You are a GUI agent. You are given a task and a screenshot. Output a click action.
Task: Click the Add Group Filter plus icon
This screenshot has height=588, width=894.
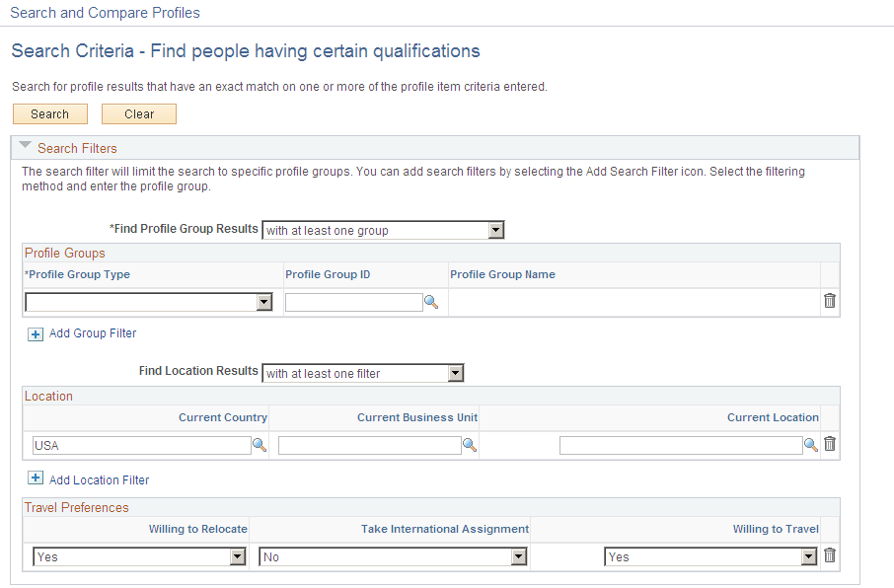pyautogui.click(x=36, y=333)
